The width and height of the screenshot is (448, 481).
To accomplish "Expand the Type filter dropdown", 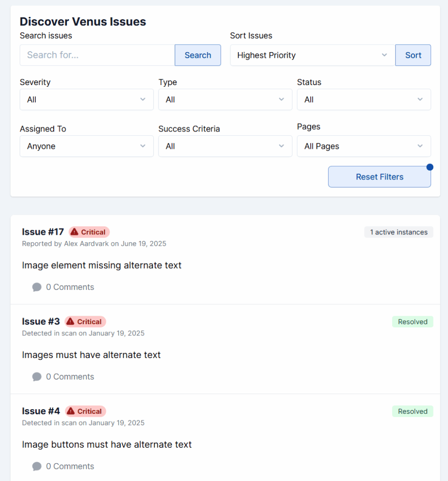I will point(225,100).
